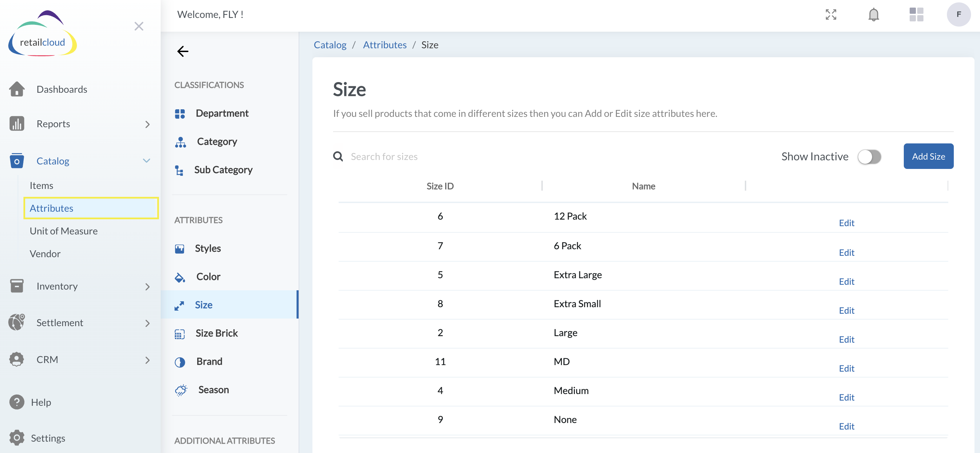
Task: Edit the Extra Large size
Action: [x=847, y=281]
